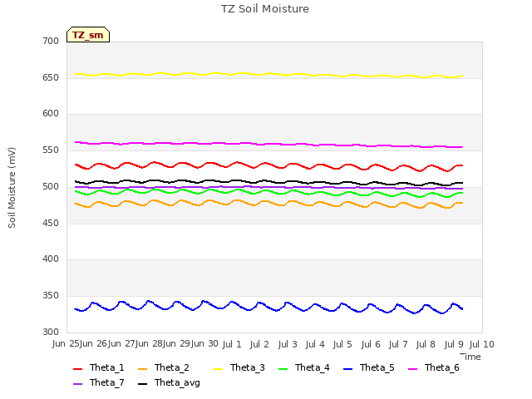Toggle the Theta_5 legend entry
Image resolution: width=532 pixels, height=399 pixels.
tap(369, 367)
